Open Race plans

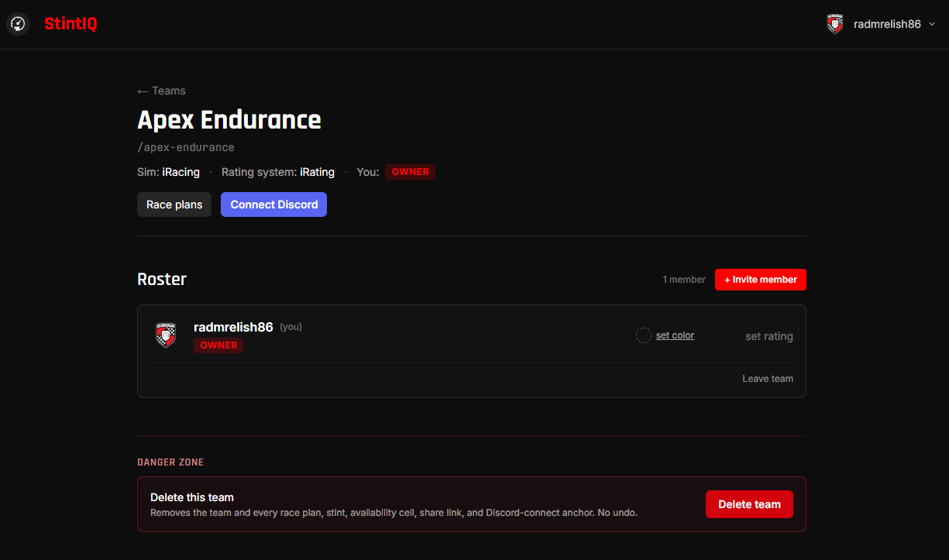pos(174,204)
